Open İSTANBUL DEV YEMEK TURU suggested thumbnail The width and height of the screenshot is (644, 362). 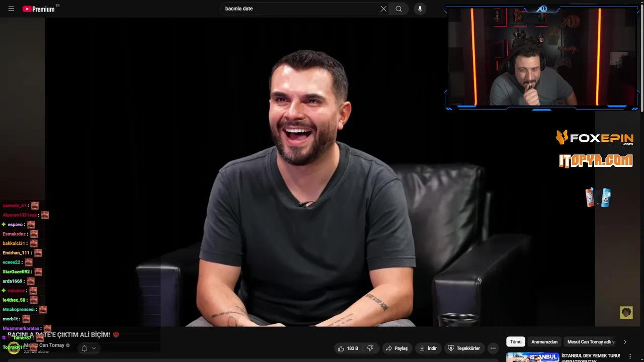tap(532, 357)
